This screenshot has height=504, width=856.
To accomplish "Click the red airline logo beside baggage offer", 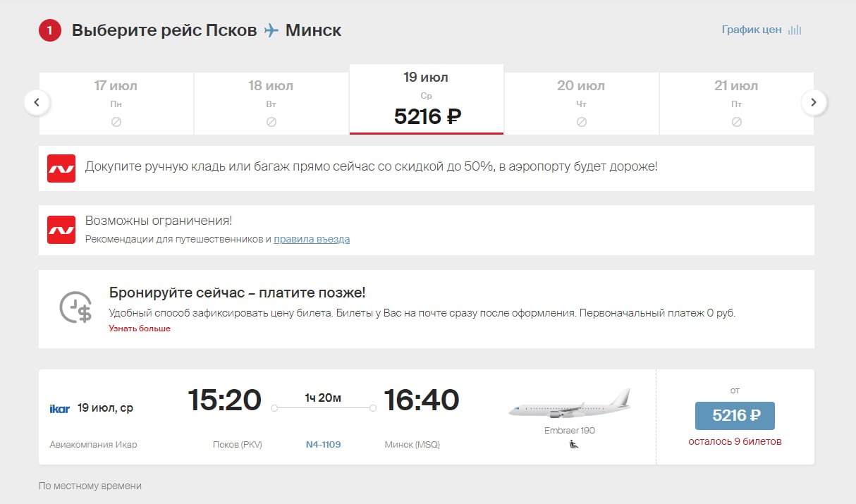I will click(61, 168).
